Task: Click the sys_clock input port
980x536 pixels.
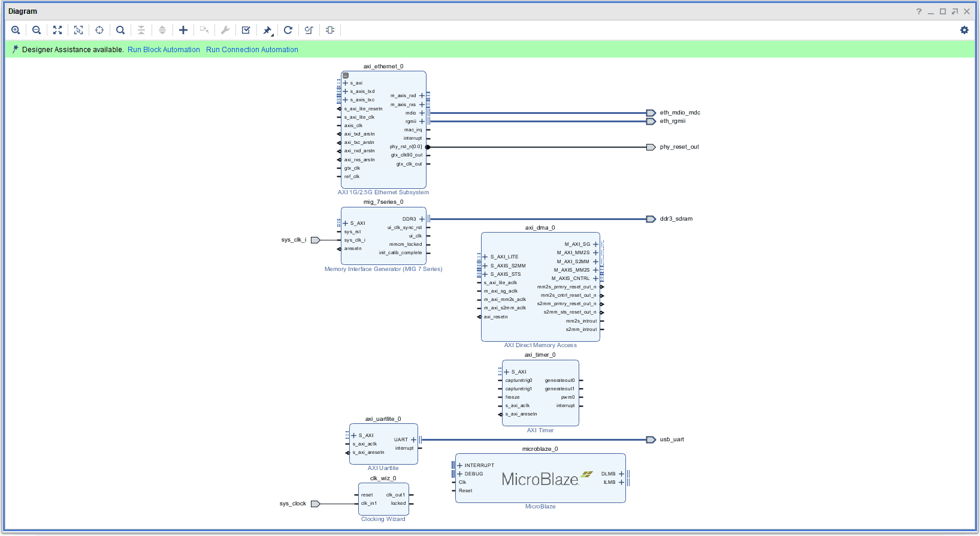Action: [315, 504]
